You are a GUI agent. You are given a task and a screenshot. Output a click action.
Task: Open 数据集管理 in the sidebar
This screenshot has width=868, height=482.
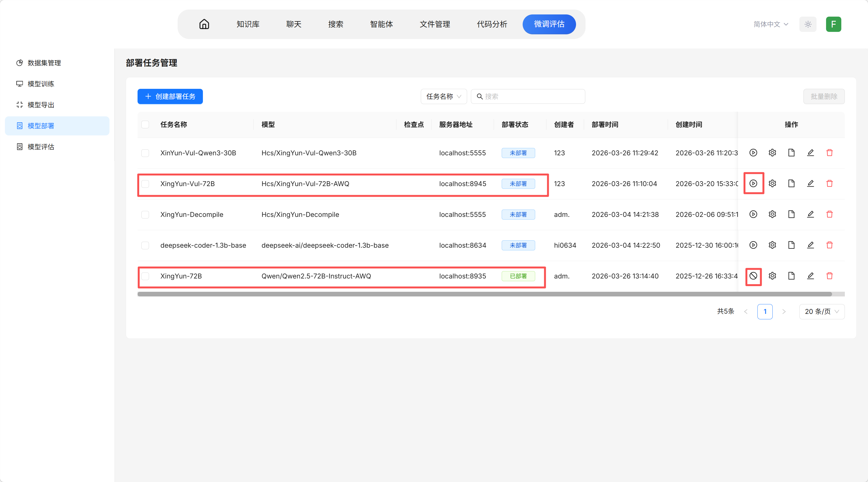tap(44, 63)
